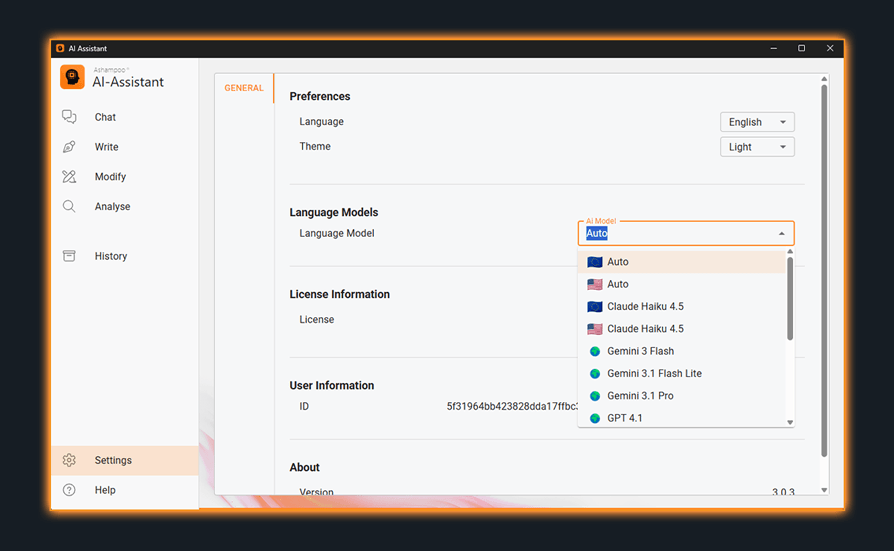Pick Gemini 3 Flash from list

pos(682,351)
